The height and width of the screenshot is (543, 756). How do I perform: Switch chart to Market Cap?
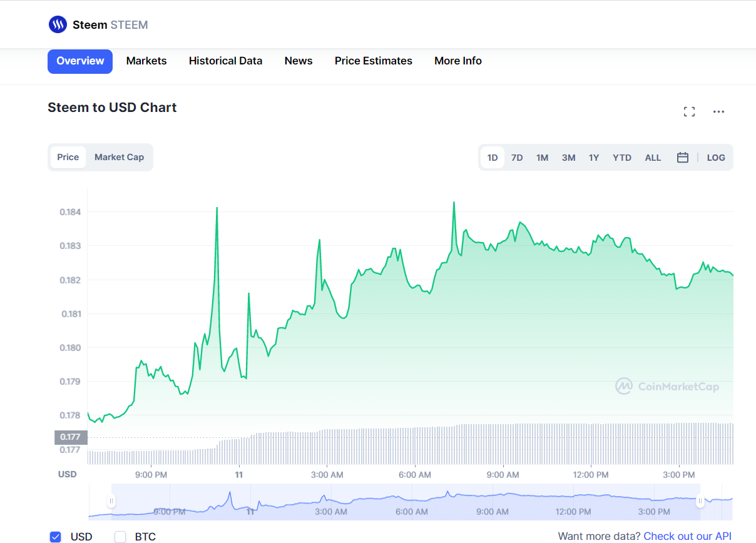119,157
